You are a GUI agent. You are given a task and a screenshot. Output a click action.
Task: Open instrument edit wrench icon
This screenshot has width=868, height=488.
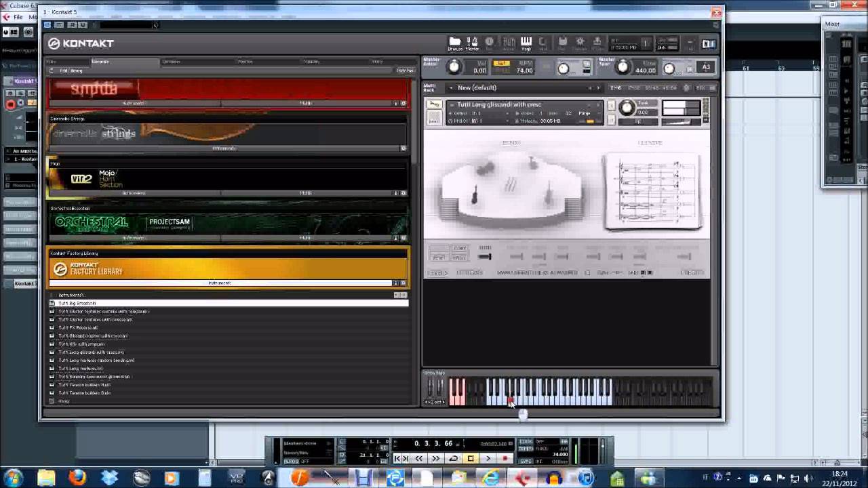434,105
